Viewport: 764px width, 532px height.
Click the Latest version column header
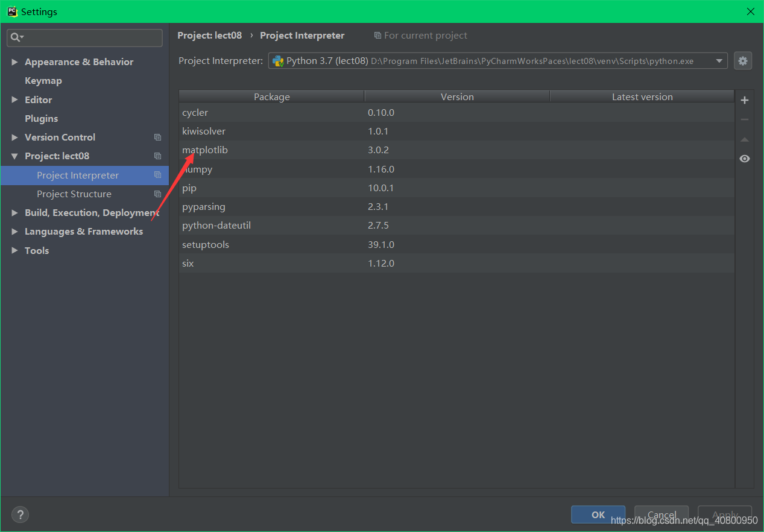pos(642,97)
